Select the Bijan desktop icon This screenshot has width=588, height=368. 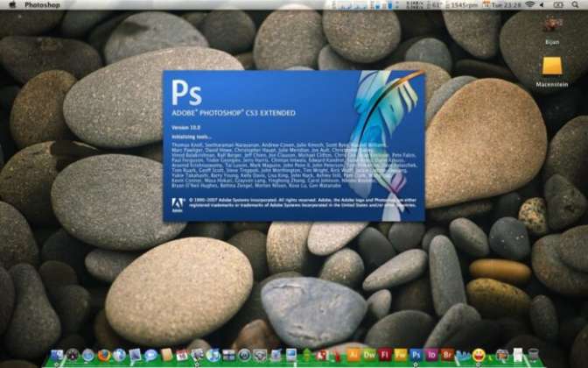point(552,26)
